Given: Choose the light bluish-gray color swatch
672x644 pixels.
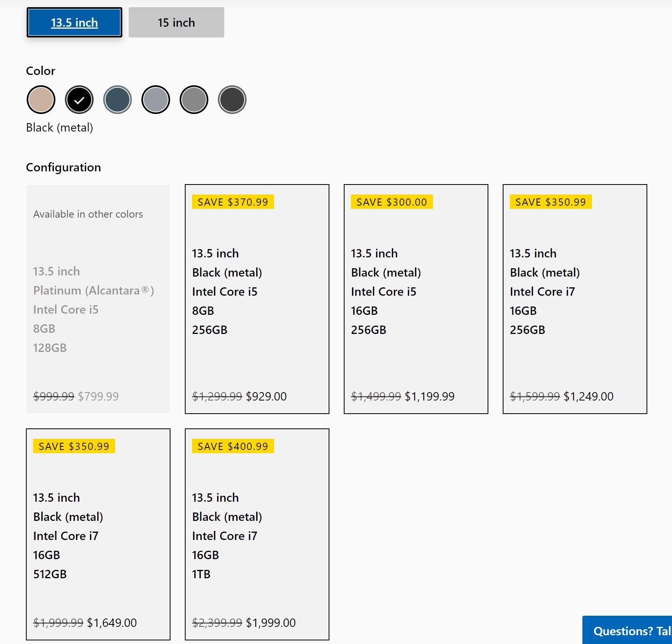Looking at the screenshot, I should 156,100.
